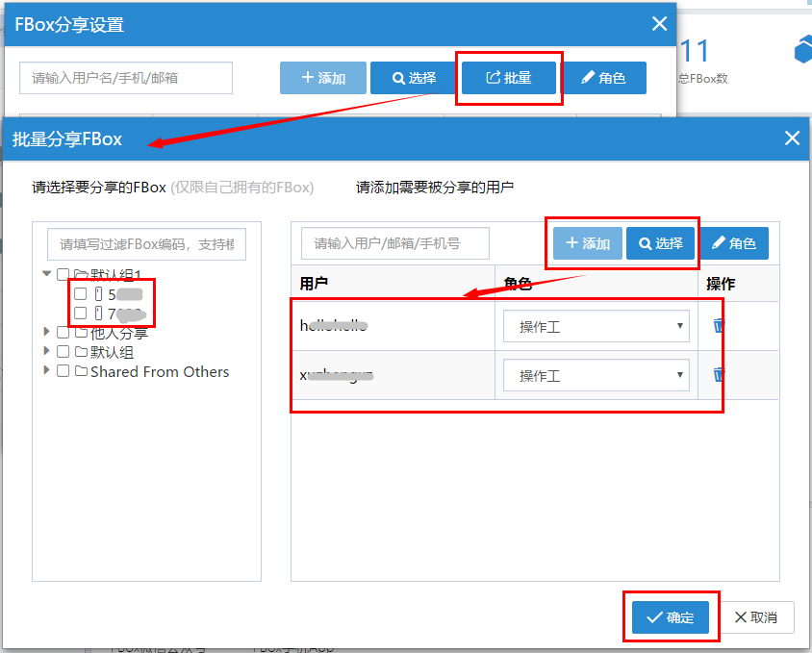Expand the Shared From Others folder
This screenshot has width=812, height=653.
pos(47,371)
